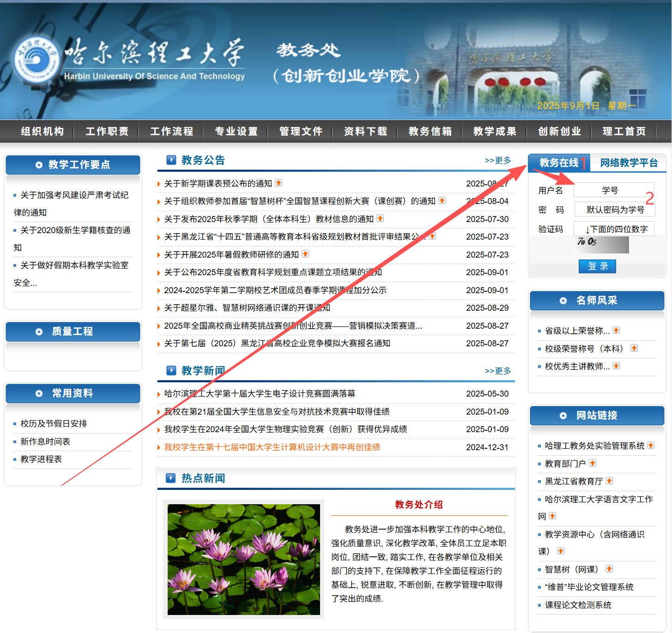Click the lotus flowers news thumbnail
Viewport: 672px width, 633px height.
[243, 559]
